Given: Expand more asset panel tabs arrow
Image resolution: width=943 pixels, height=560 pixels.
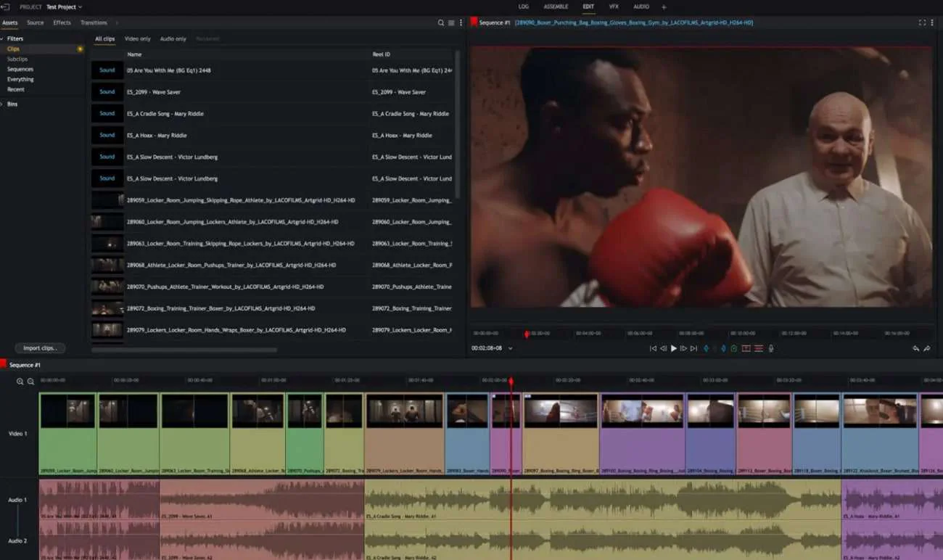Looking at the screenshot, I should 117,22.
